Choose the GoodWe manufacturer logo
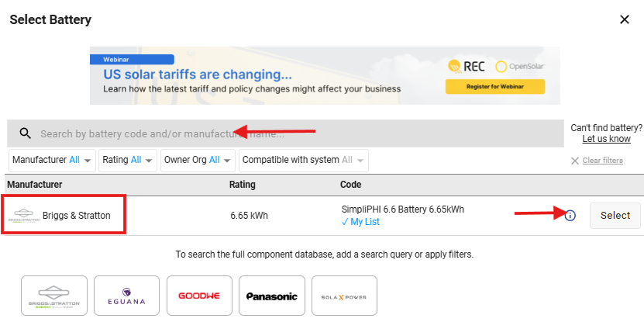Screen dimensions: 644x322 pyautogui.click(x=199, y=296)
